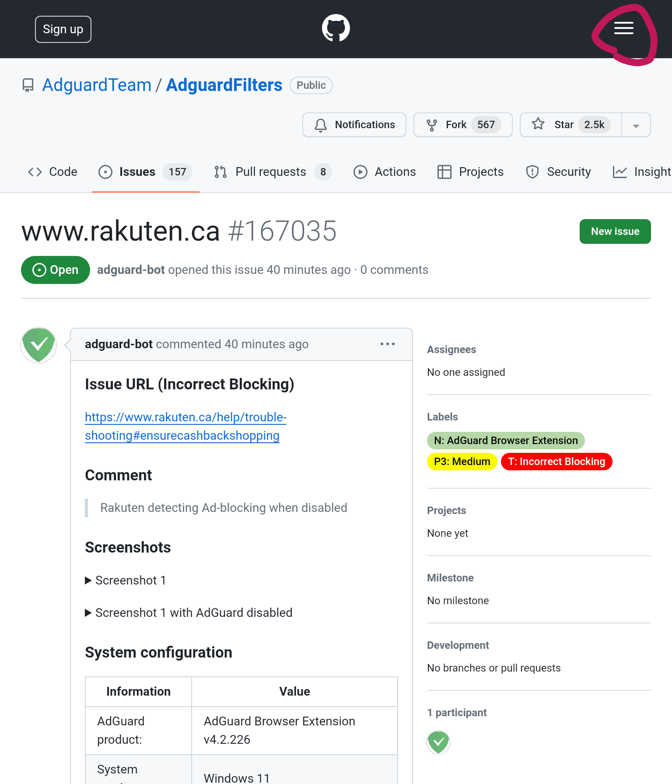672x784 pixels.
Task: Open the rakuten.ca troubleshooting URL link
Action: click(x=185, y=427)
